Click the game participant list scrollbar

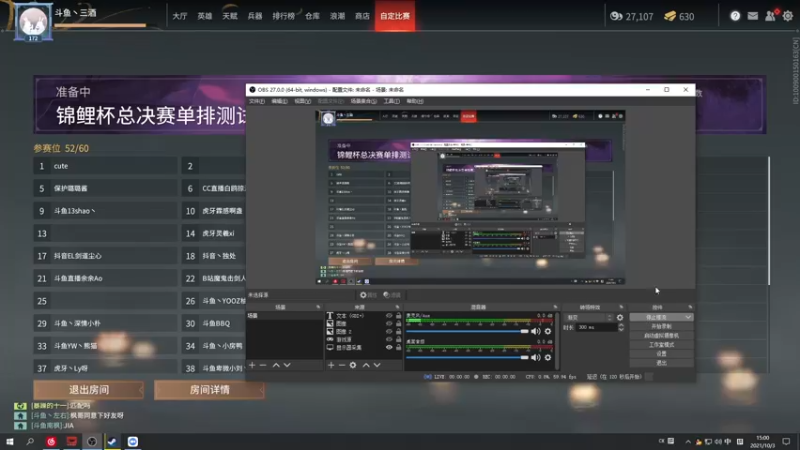click(769, 221)
